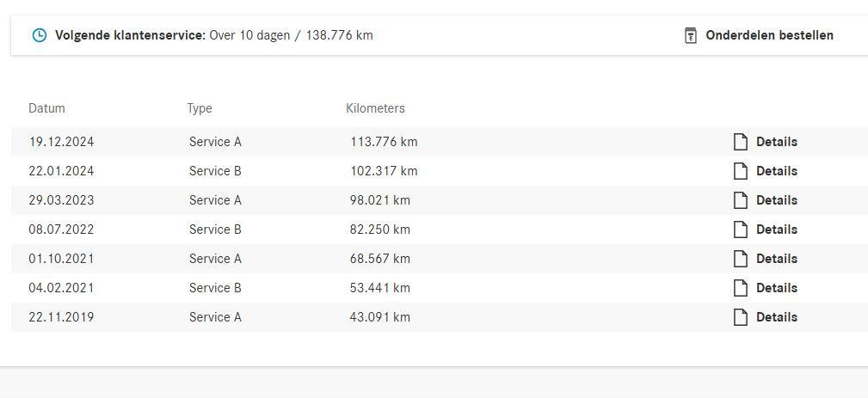Select the Datum column header

tap(46, 108)
